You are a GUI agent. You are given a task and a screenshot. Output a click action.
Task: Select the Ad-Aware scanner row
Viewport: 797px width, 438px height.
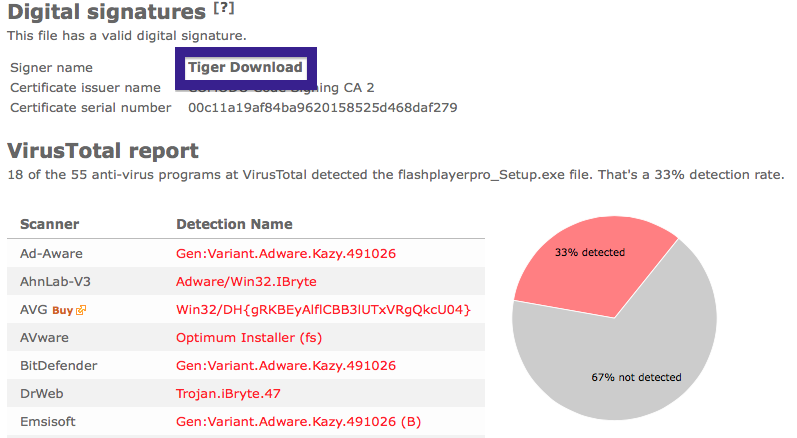246,254
